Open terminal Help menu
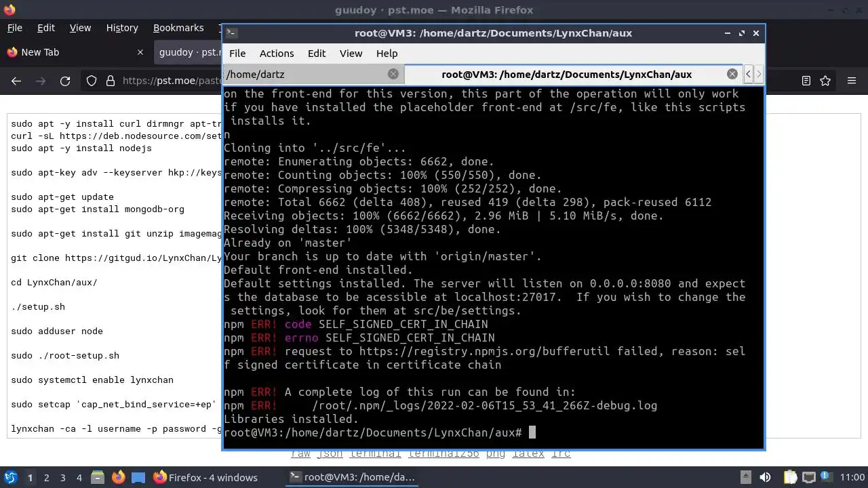The height and width of the screenshot is (488, 868). [387, 54]
